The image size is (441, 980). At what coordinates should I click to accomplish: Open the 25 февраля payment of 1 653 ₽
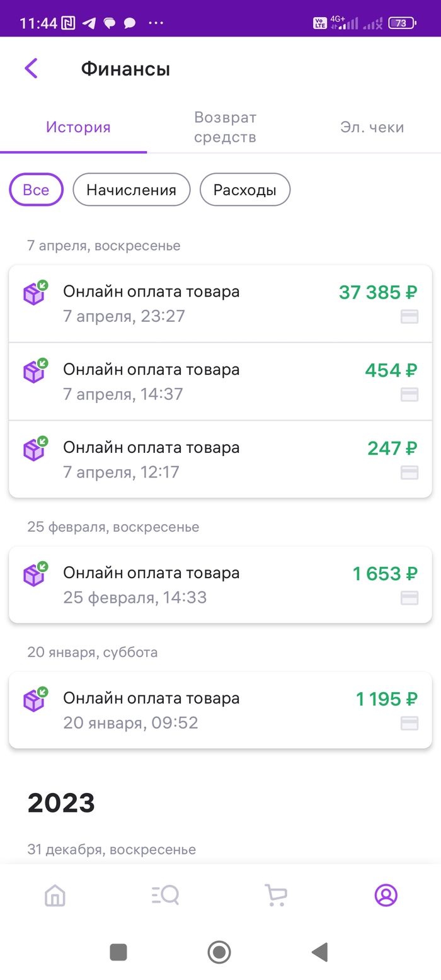click(220, 584)
